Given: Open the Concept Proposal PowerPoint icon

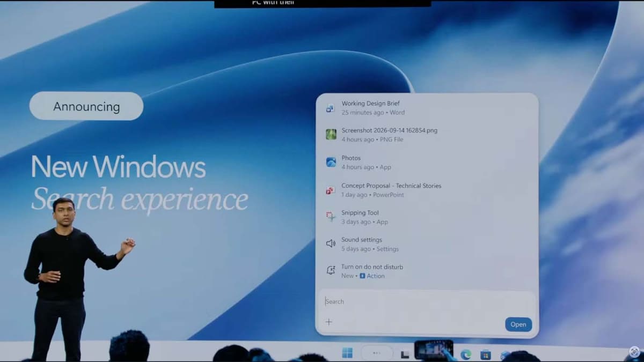Looking at the screenshot, I should click(331, 190).
